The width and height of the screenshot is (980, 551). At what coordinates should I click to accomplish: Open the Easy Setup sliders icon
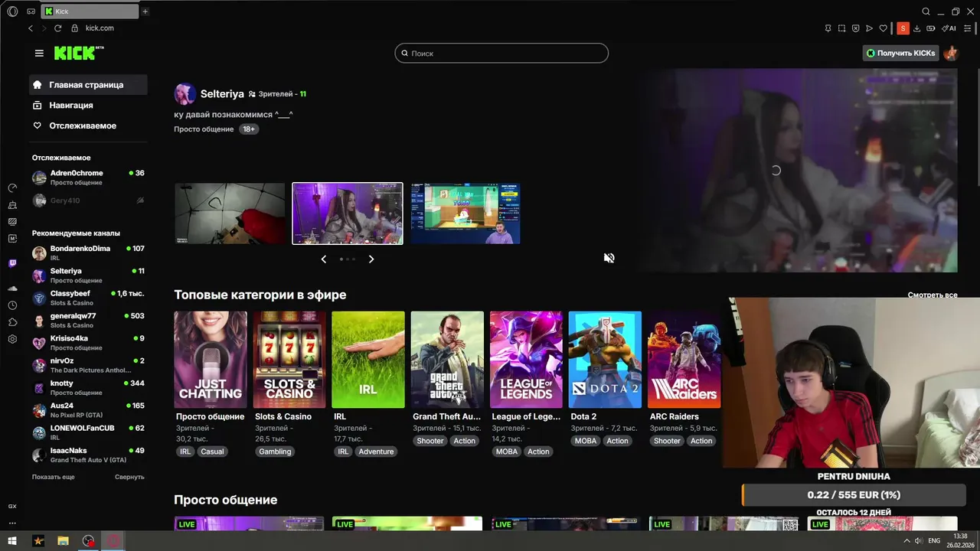click(x=968, y=28)
